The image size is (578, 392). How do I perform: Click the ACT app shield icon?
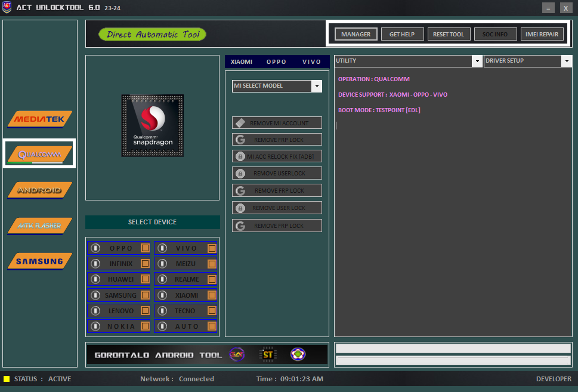click(7, 7)
